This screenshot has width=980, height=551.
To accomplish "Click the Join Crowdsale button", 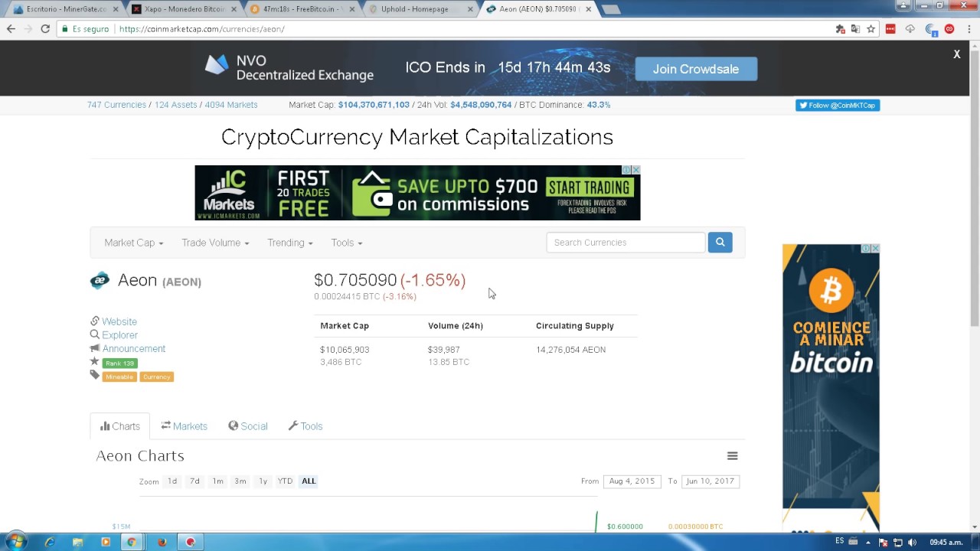I will pyautogui.click(x=696, y=69).
